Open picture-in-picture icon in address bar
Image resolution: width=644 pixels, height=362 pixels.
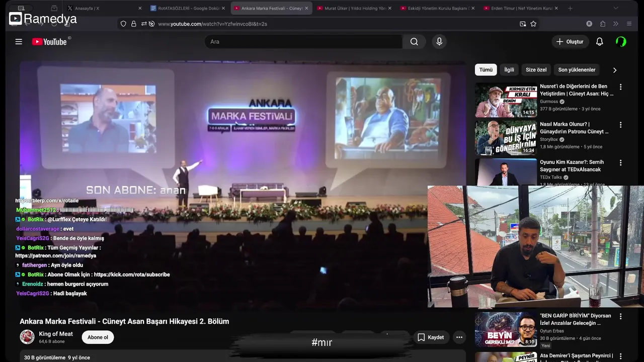pyautogui.click(x=523, y=24)
